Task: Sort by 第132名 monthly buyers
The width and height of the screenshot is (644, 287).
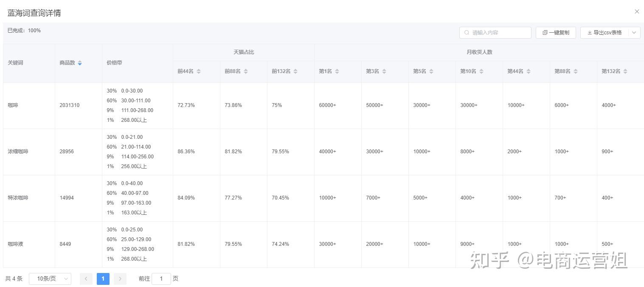Action: tap(625, 71)
